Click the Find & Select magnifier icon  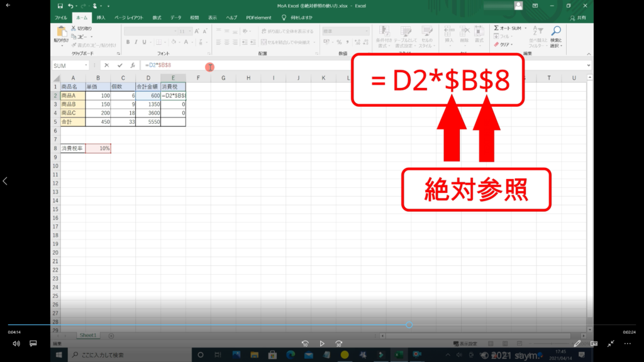pyautogui.click(x=556, y=31)
